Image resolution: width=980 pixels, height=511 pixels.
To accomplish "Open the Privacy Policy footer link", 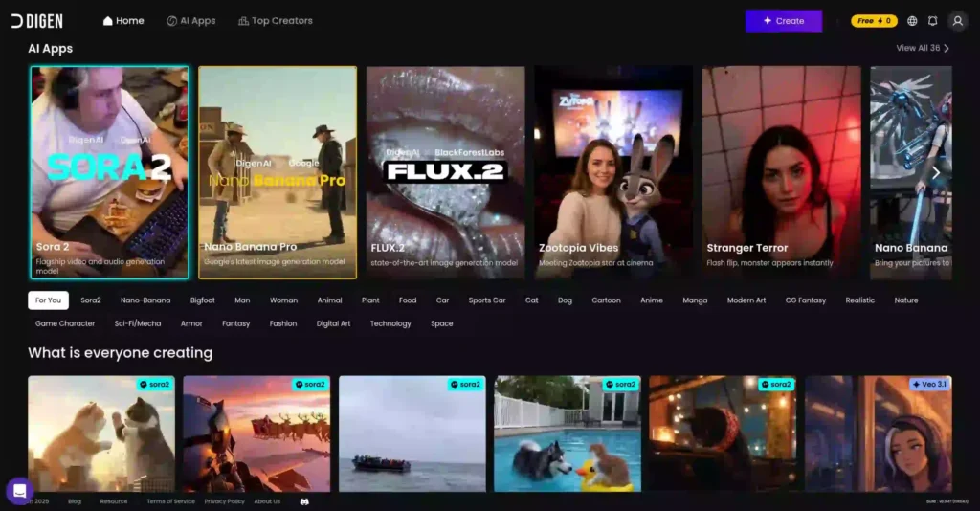I will point(224,501).
